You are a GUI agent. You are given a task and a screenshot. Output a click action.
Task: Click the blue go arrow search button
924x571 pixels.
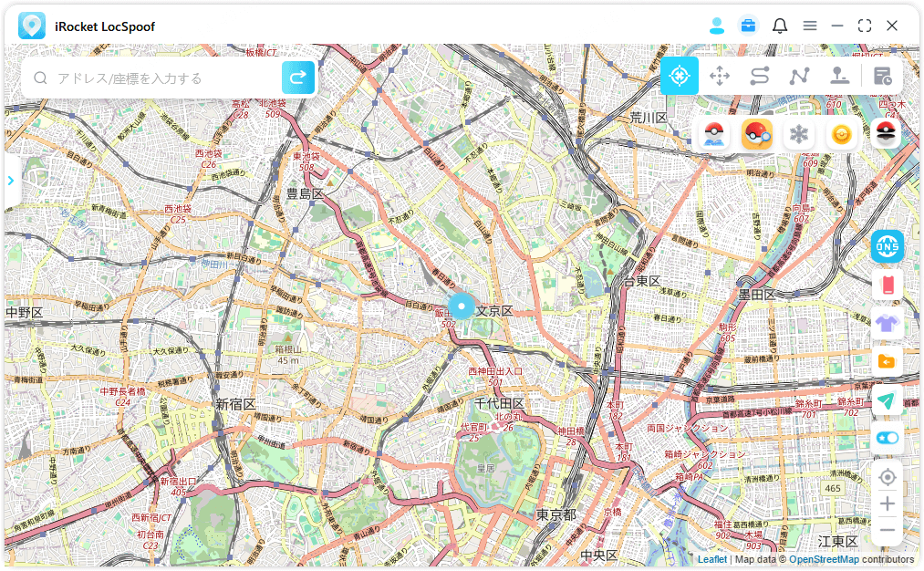[298, 78]
